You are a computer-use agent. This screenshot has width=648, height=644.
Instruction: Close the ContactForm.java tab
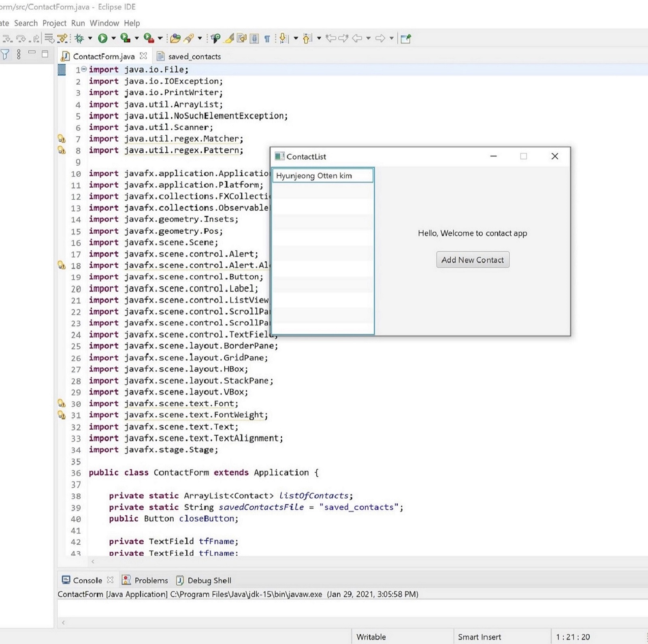coord(143,55)
